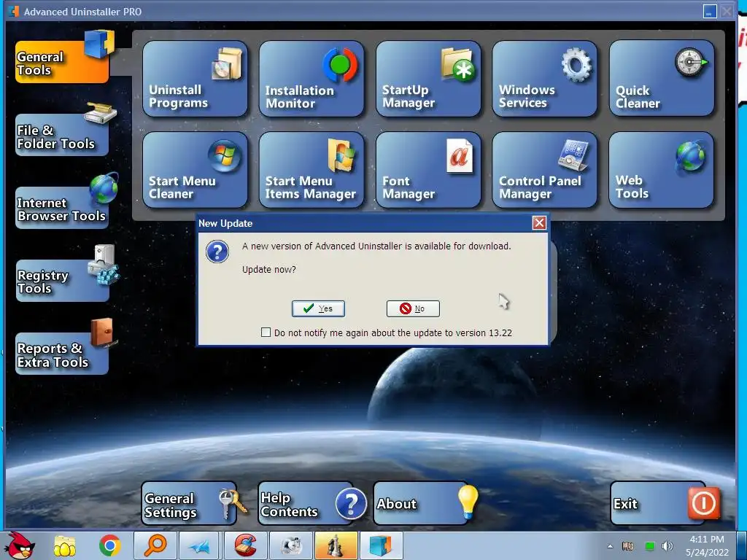Tick do not notify about version 13.22
The image size is (747, 560).
pos(266,332)
